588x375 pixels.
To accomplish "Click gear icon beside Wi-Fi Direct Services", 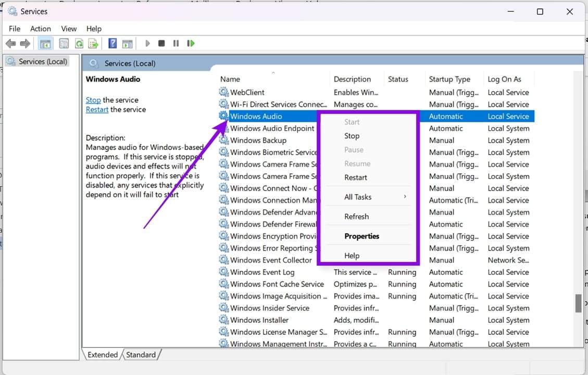I will coord(224,104).
